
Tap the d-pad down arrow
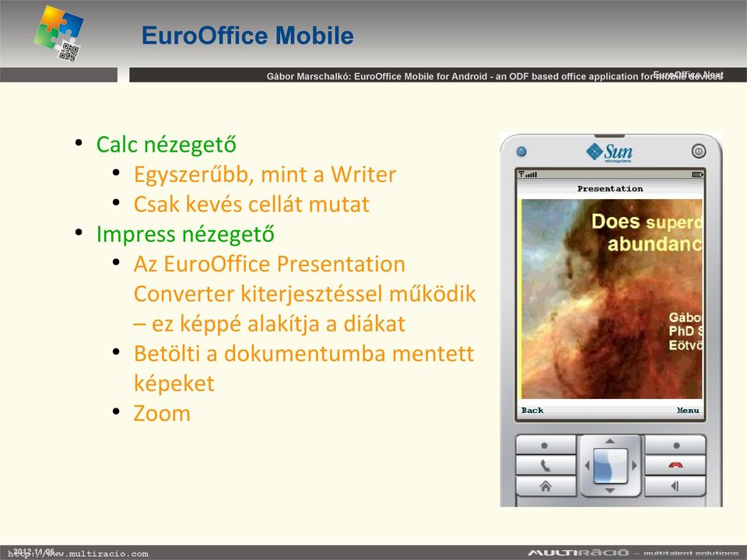point(610,490)
